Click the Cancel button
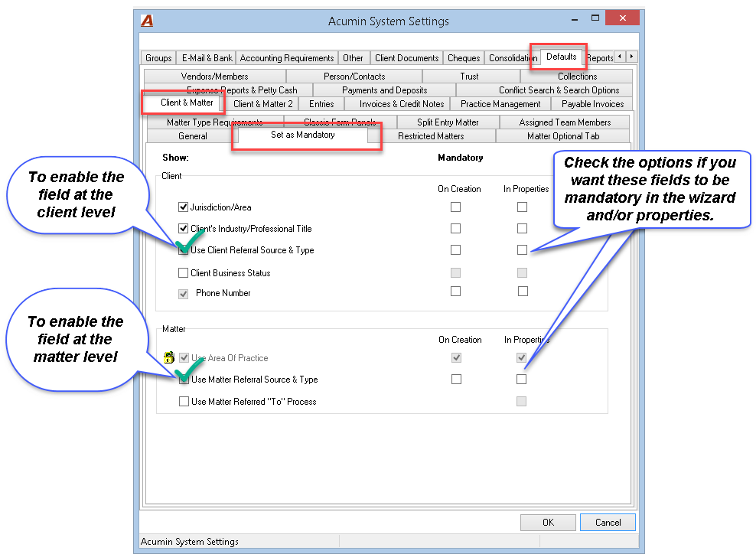This screenshot has height=554, width=756. point(608,522)
